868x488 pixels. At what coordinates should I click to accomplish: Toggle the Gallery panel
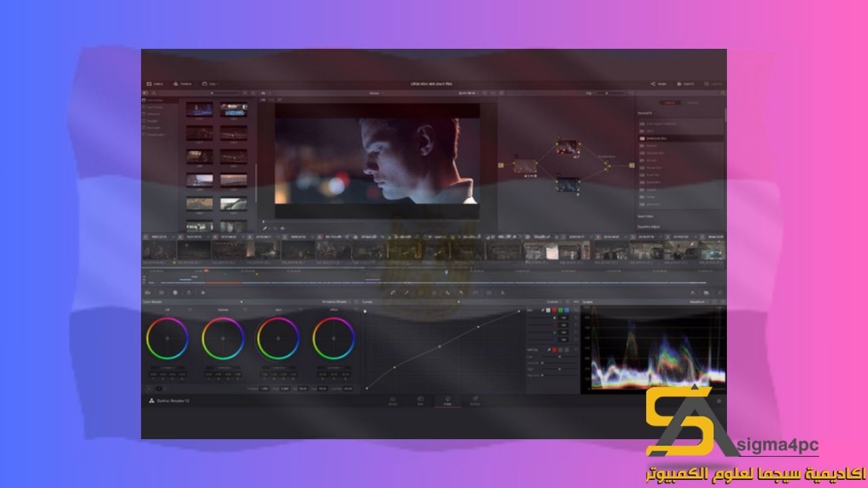coord(155,84)
